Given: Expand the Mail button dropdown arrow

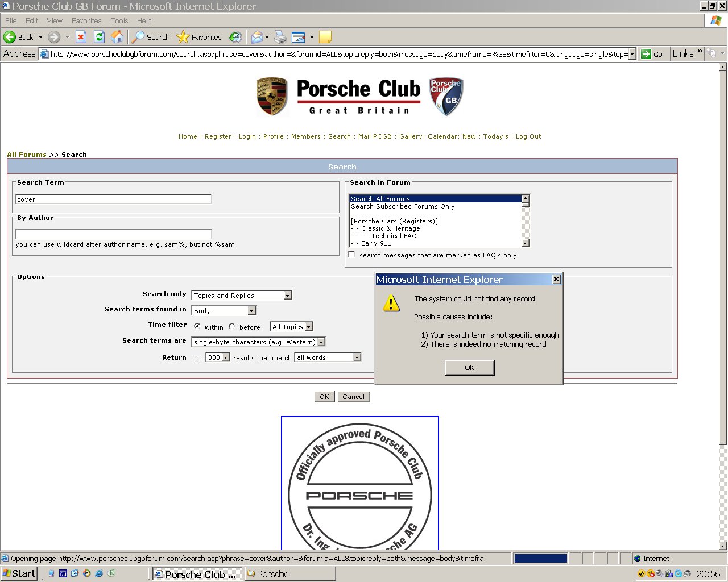Looking at the screenshot, I should coord(267,37).
